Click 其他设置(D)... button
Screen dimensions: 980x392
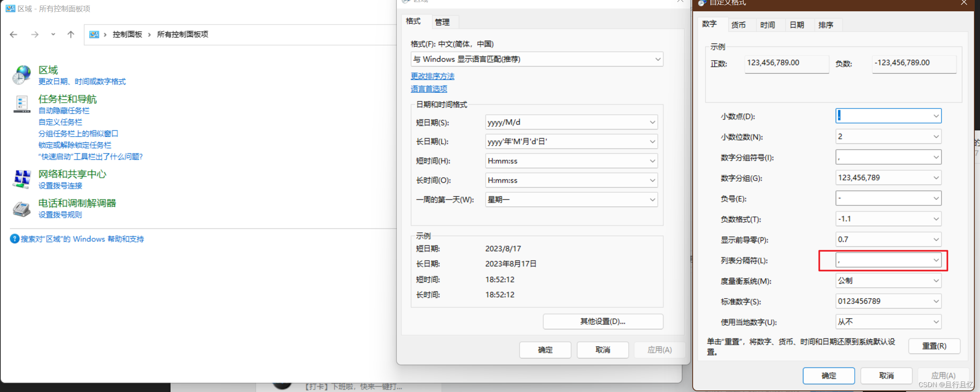pyautogui.click(x=603, y=321)
